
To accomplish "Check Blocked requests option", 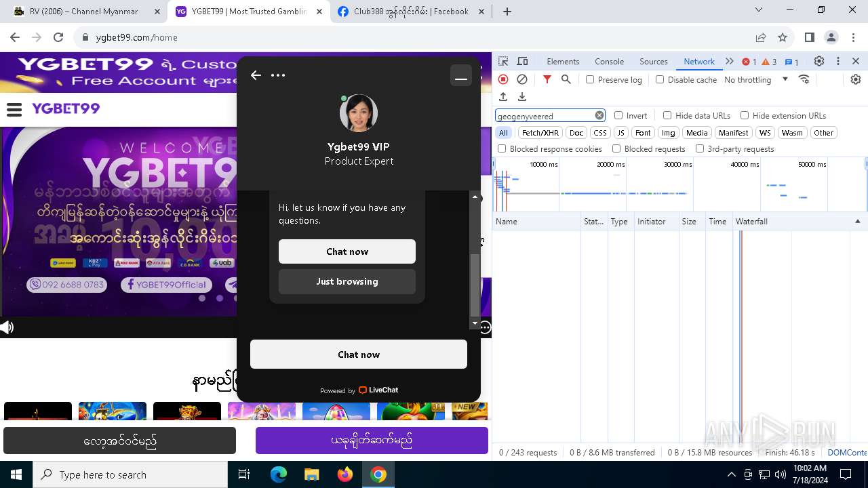I will coord(616,148).
